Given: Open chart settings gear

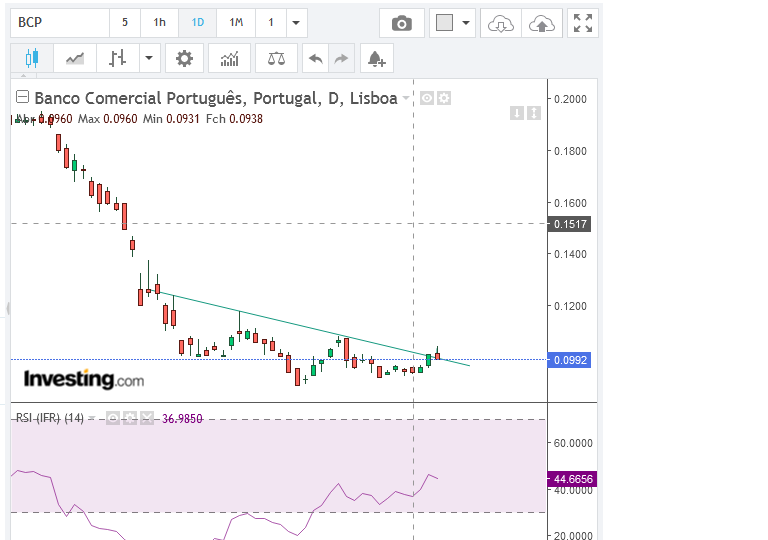Looking at the screenshot, I should pos(184,58).
